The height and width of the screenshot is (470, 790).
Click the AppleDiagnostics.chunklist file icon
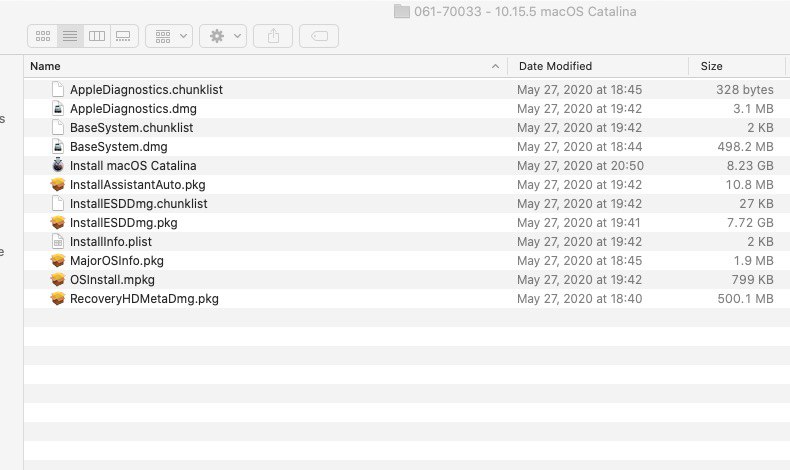[x=58, y=89]
